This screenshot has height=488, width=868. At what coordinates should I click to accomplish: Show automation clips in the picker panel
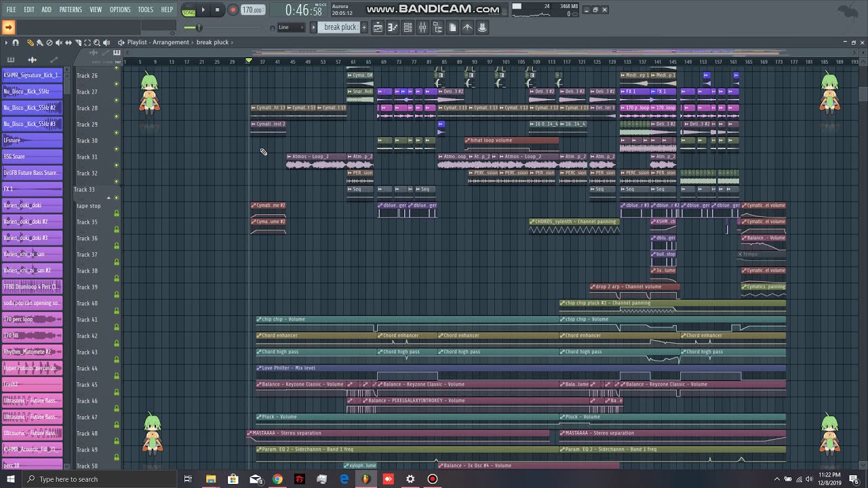point(54,60)
